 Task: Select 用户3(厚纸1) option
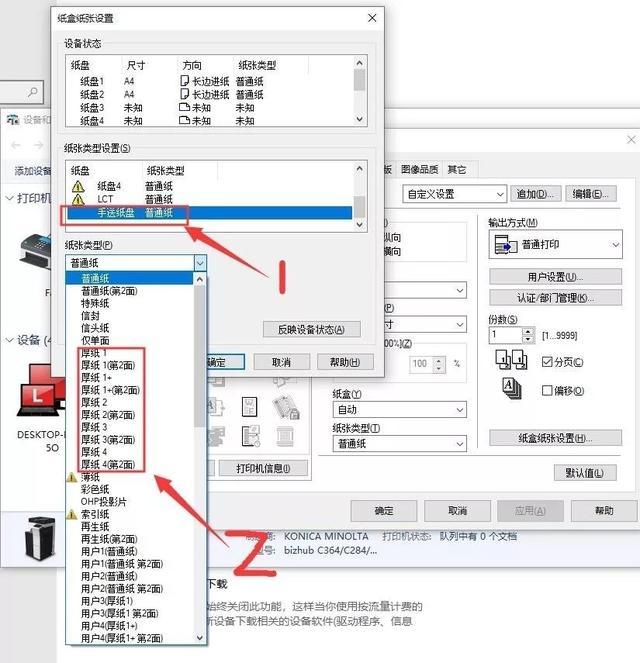(x=107, y=601)
